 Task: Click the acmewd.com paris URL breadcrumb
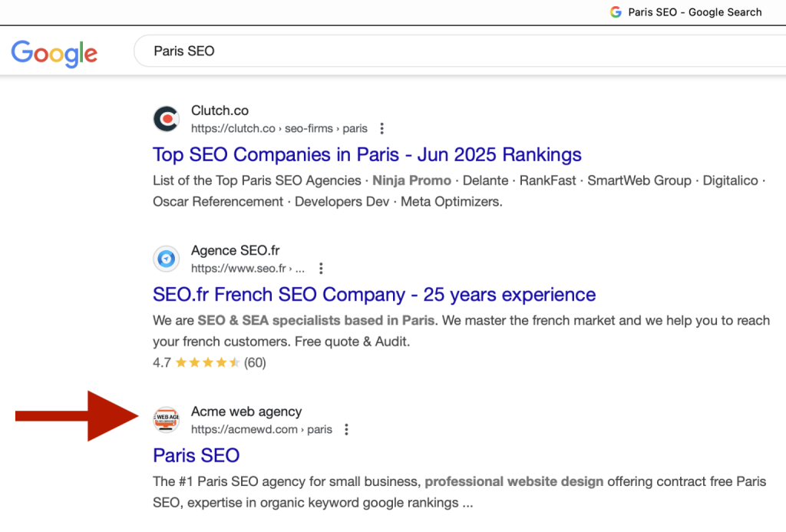[262, 429]
